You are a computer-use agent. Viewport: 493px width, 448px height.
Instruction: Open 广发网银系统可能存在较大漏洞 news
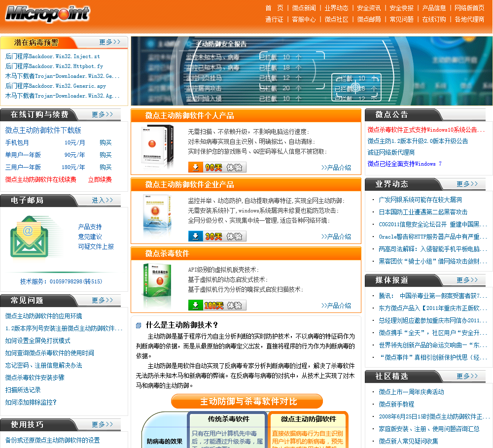[420, 200]
